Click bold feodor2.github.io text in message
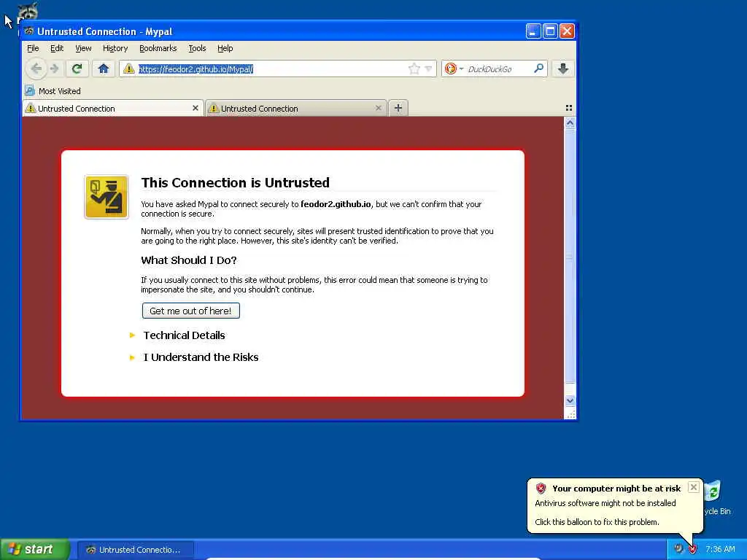 336,204
